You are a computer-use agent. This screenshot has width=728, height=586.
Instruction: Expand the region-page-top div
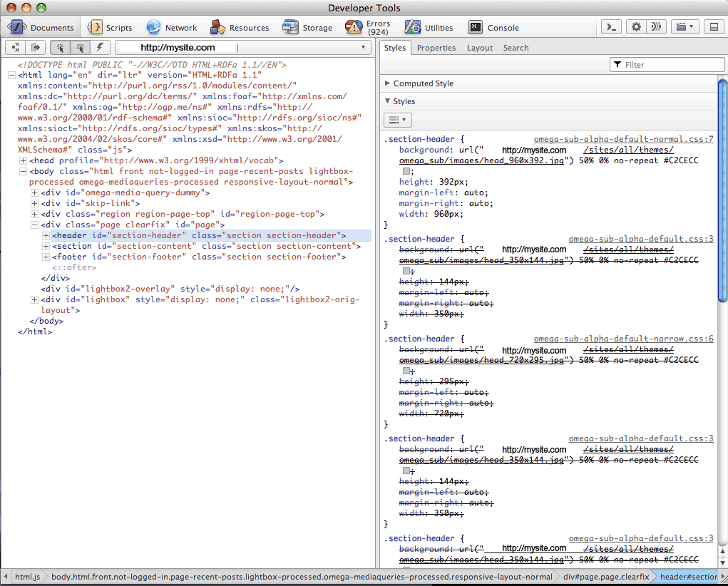pyautogui.click(x=34, y=214)
